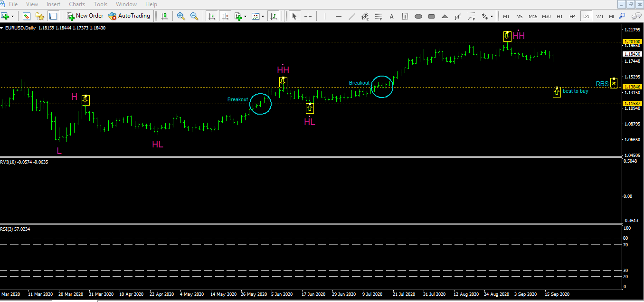
Task: Click the triangle beside EURUSD,Daily title
Action: pos(2,28)
